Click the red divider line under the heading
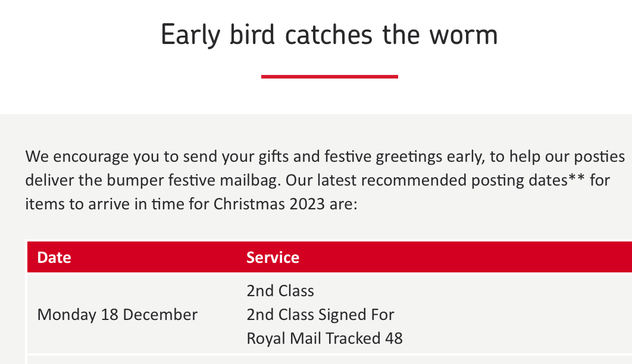The height and width of the screenshot is (364, 632). (x=329, y=76)
